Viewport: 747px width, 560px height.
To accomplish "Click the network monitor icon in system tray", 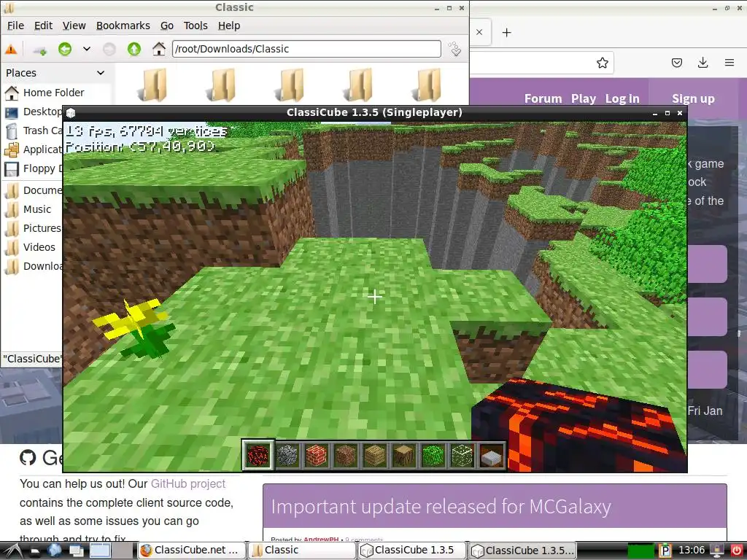I will pyautogui.click(x=716, y=551).
